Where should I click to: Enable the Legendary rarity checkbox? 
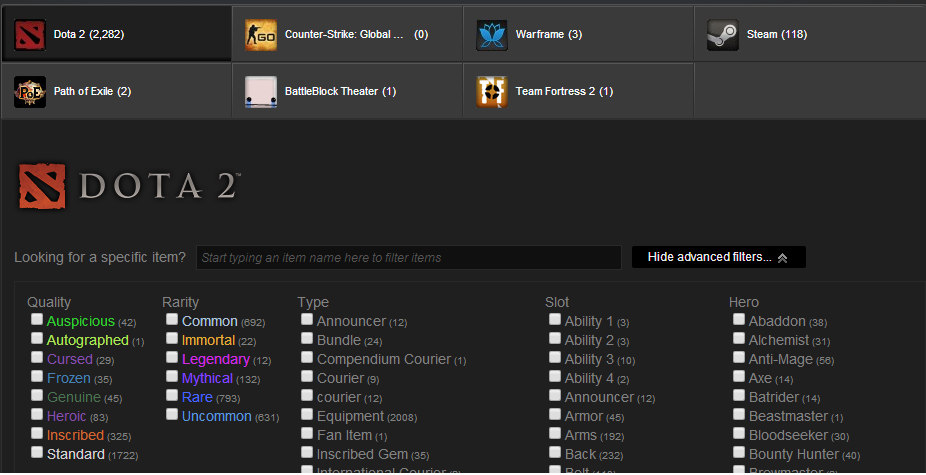tap(172, 357)
